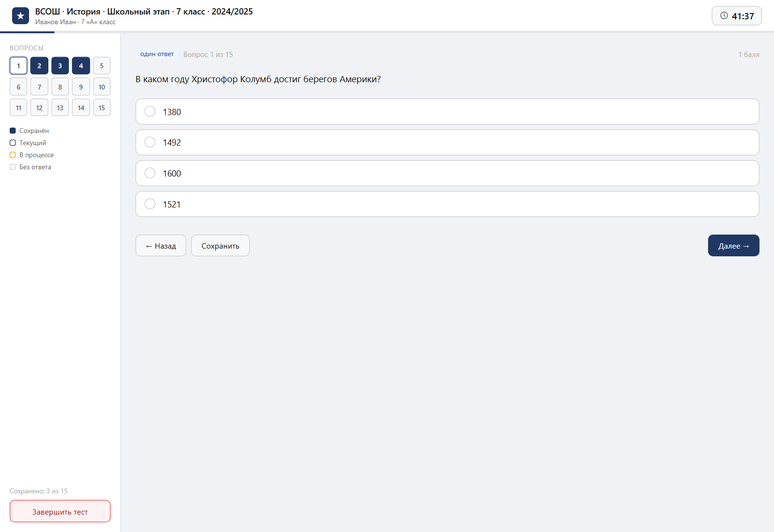The width and height of the screenshot is (774, 532).
Task: Go to question 11
Action: click(18, 108)
